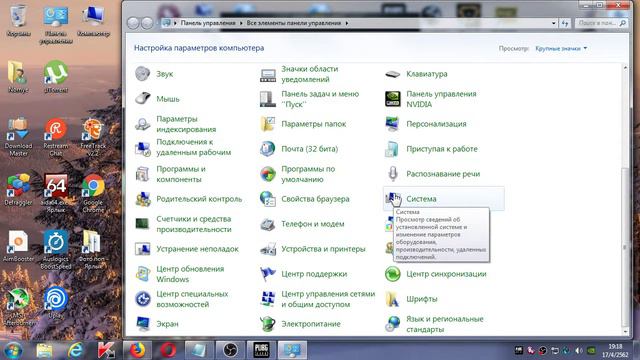Open Счетчики и средства производительности icon

[x=142, y=224]
